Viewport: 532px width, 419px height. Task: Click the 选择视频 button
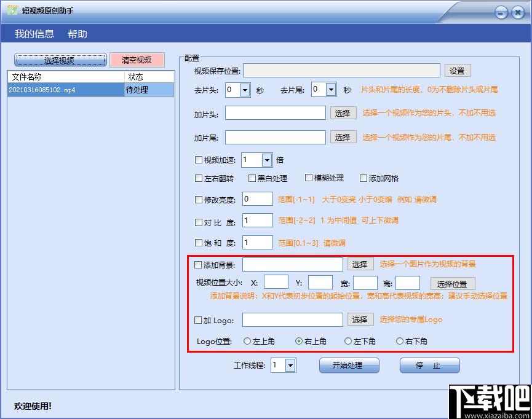60,60
